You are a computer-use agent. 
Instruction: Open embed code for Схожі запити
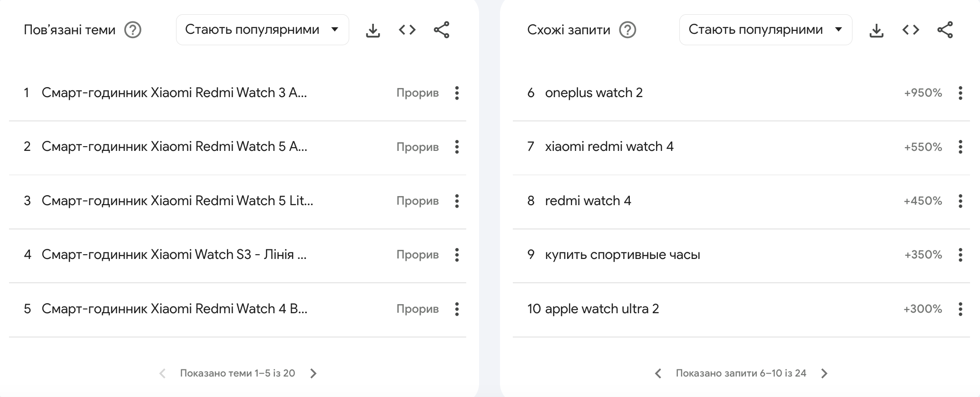[911, 30]
